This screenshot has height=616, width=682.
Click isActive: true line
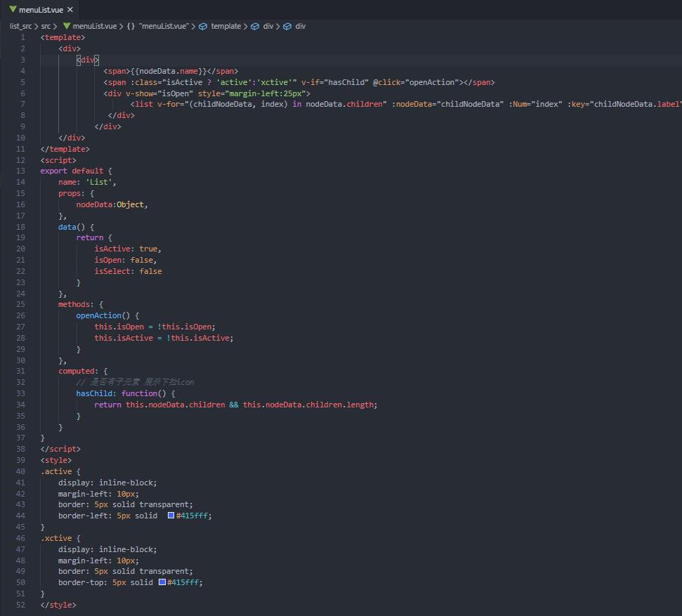(x=128, y=249)
